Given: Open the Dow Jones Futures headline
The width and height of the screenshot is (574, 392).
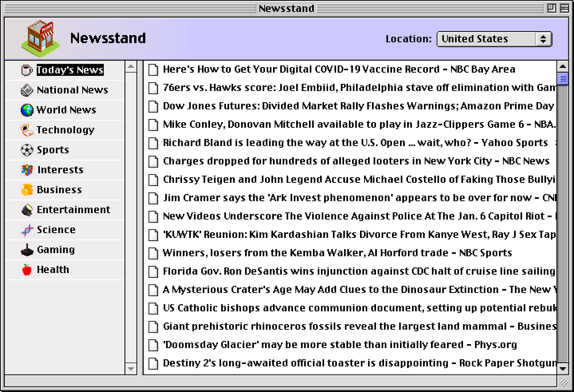Looking at the screenshot, I should coord(357,106).
